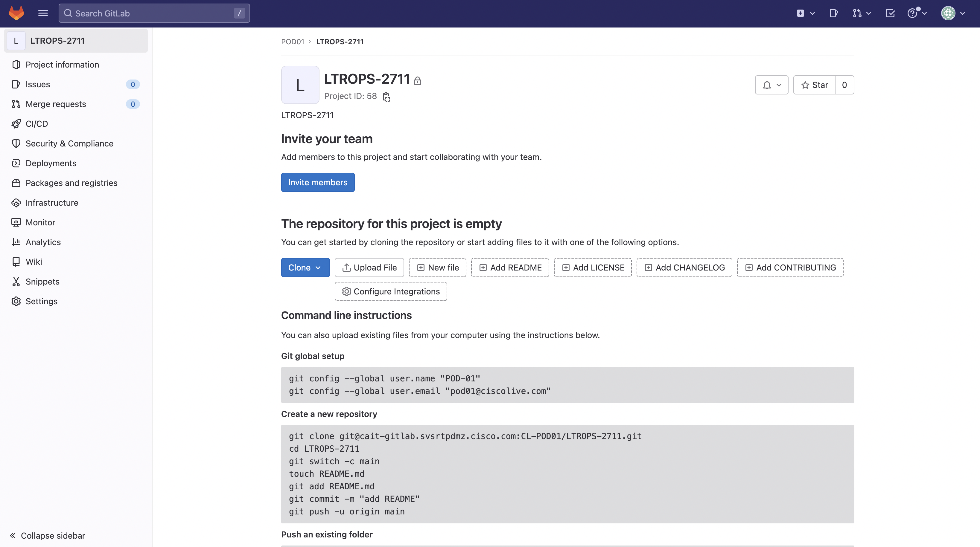Open the Issues icon in top bar
Screen dimensions: 980x547
[833, 13]
